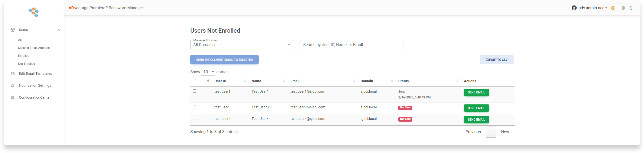The height and width of the screenshot is (153, 644).
Task: Click the account avatar icon
Action: 574,8
